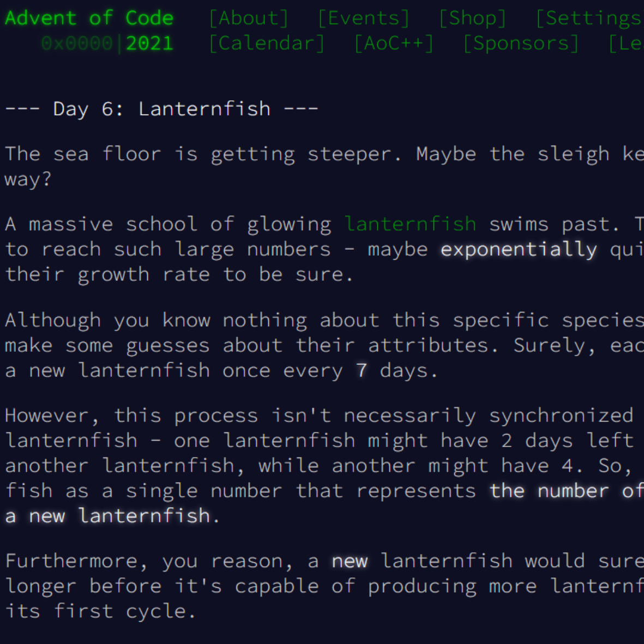
Task: Open the About page
Action: [249, 18]
